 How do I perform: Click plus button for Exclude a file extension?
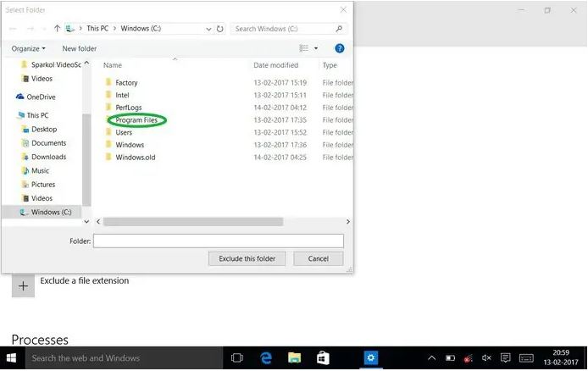pos(23,286)
